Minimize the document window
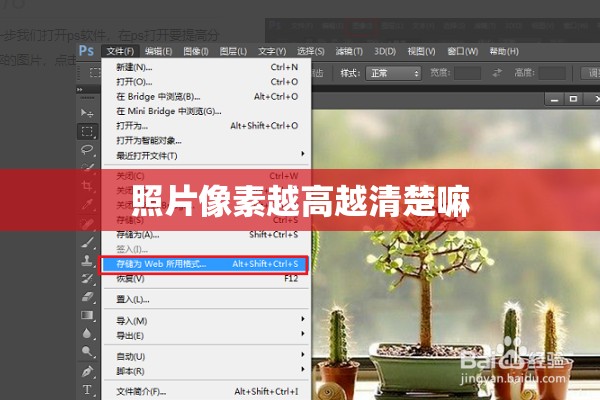The height and width of the screenshot is (400, 600). click(554, 100)
